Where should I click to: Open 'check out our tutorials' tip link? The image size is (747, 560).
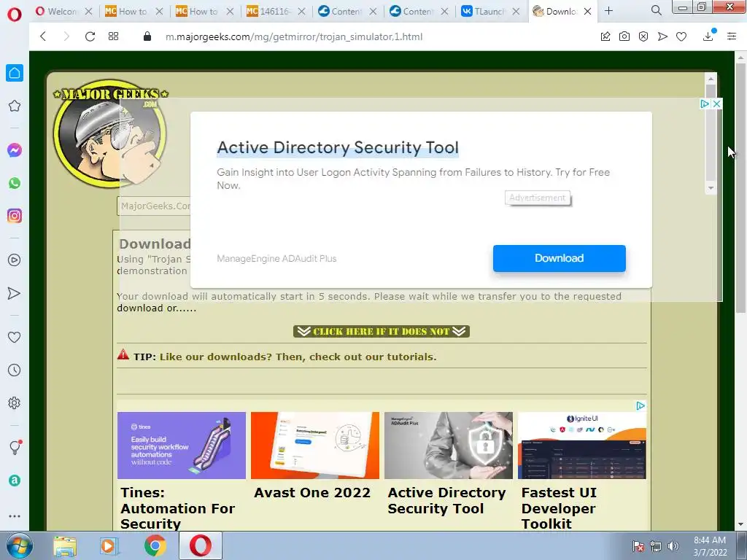pyautogui.click(x=298, y=357)
